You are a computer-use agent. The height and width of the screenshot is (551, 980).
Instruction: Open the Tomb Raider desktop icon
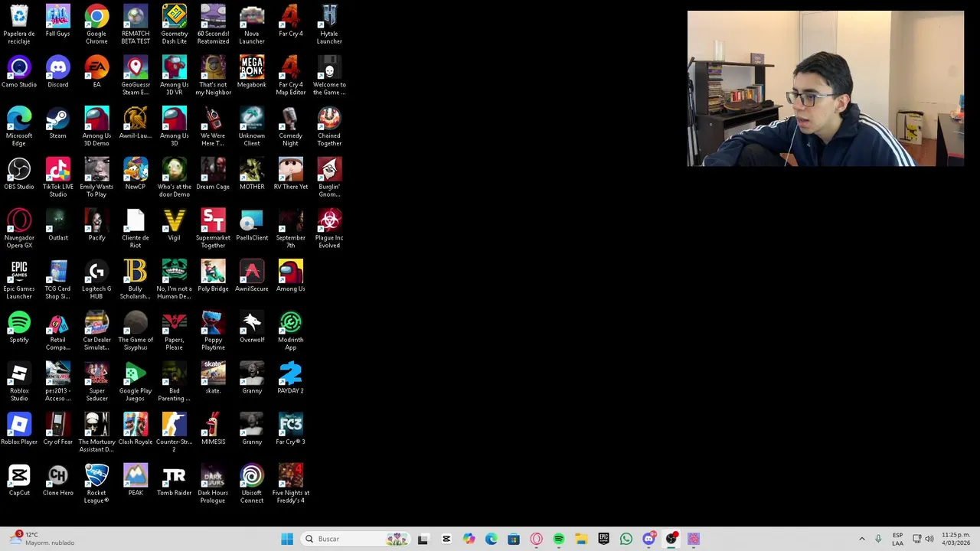(x=175, y=480)
